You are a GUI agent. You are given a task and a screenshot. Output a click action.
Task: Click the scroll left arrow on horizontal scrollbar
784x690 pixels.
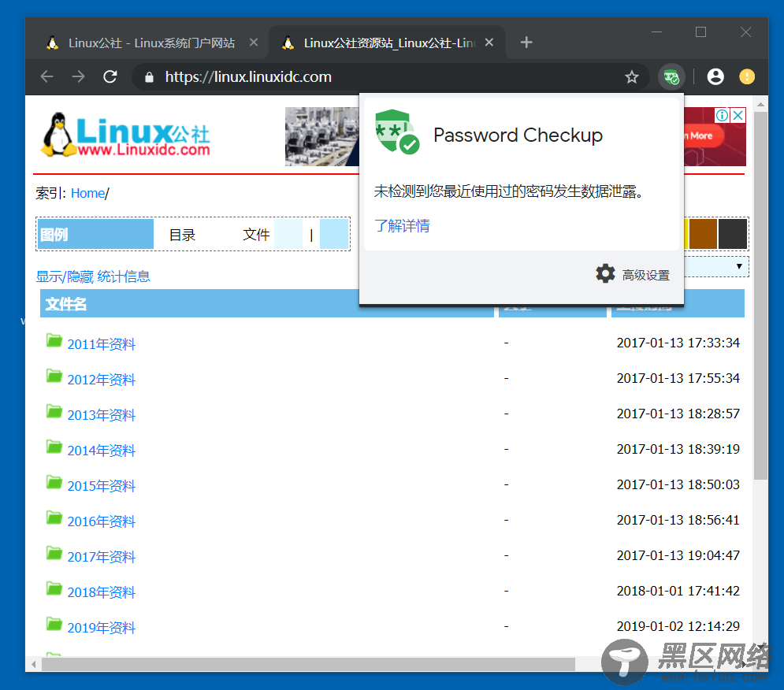tap(34, 665)
